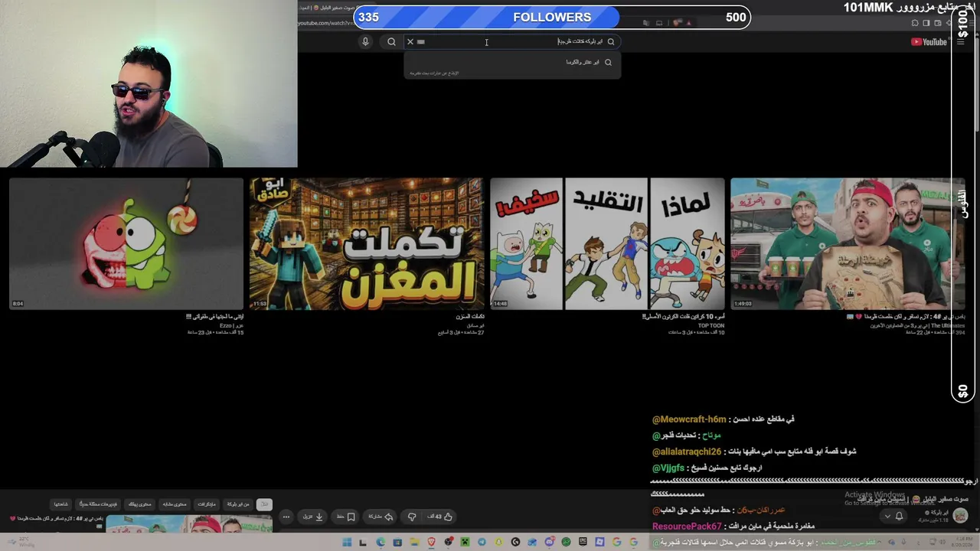Click the 1:49:03 duration badge
This screenshot has height=551, width=980.
(x=741, y=304)
